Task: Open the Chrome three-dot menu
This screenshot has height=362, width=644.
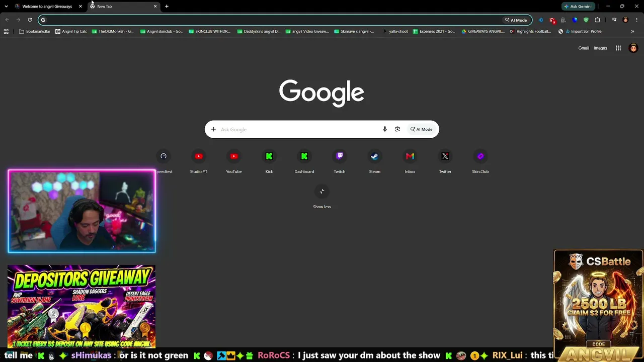Action: click(636, 20)
